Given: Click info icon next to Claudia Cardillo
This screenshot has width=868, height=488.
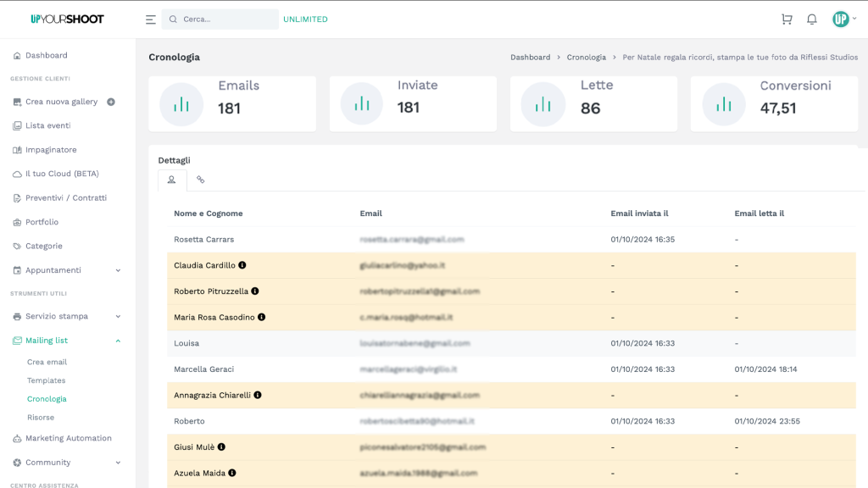Looking at the screenshot, I should point(242,265).
